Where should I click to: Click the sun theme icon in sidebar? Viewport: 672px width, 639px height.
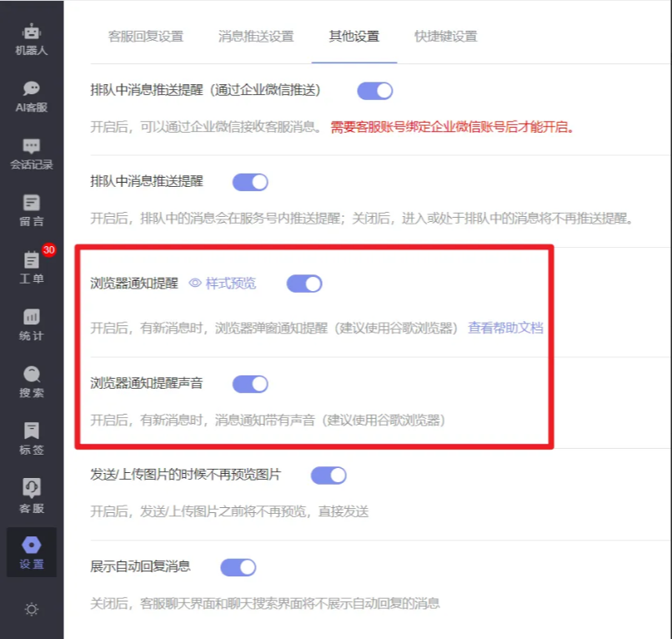32,610
